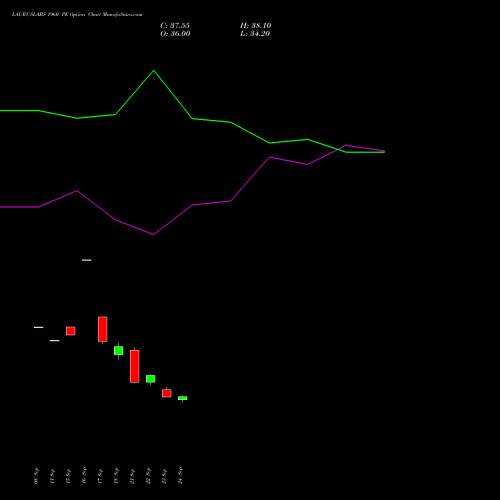Click the lowest trough of the purple line

coord(154,235)
